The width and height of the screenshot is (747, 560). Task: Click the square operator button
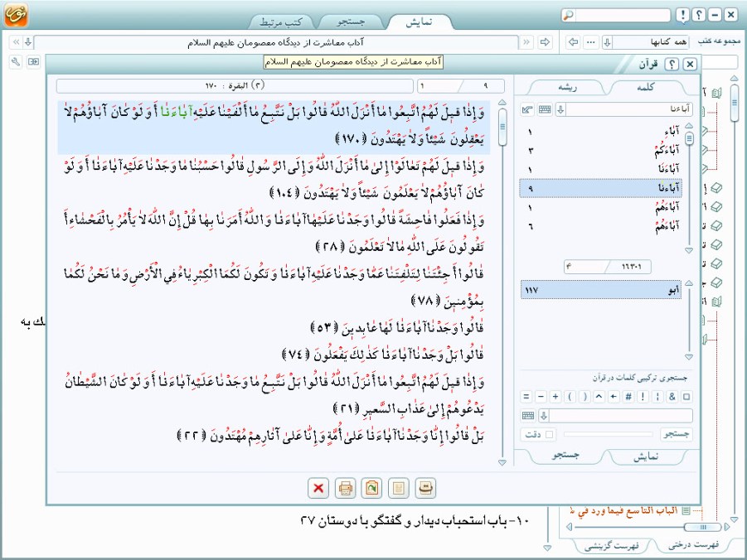coord(686,396)
